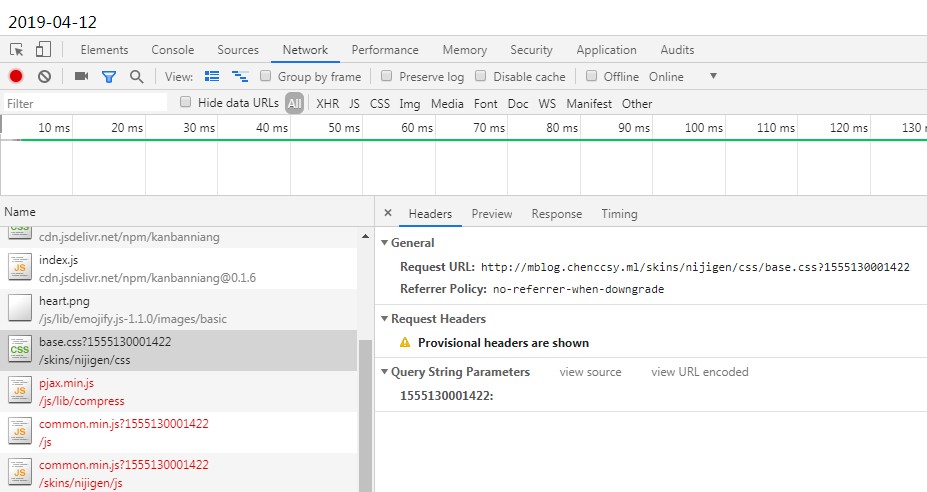This screenshot has height=492, width=927.
Task: Collapse the General section triangle
Action: tap(384, 243)
